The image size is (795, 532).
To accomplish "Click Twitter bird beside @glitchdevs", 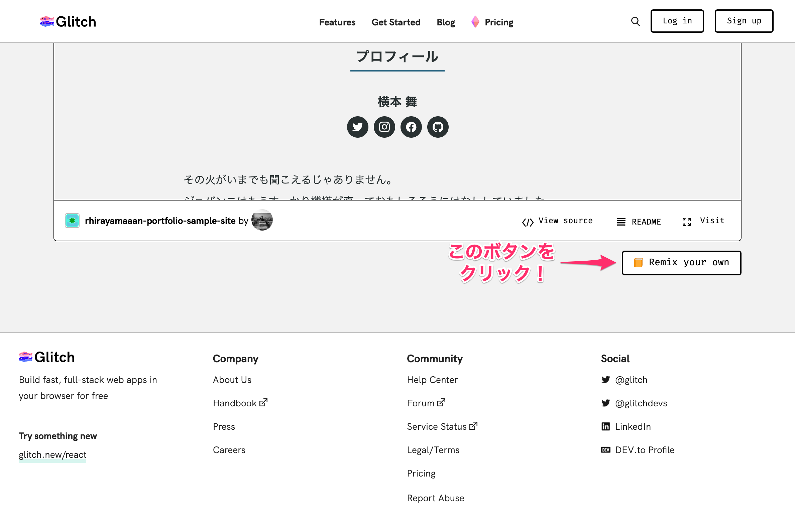I will tap(605, 403).
